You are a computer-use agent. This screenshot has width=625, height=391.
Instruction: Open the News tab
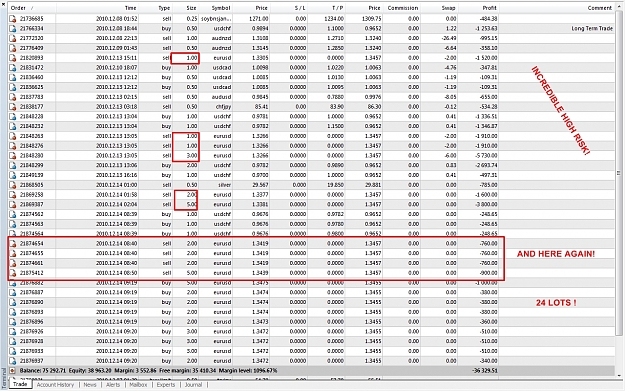pos(90,385)
